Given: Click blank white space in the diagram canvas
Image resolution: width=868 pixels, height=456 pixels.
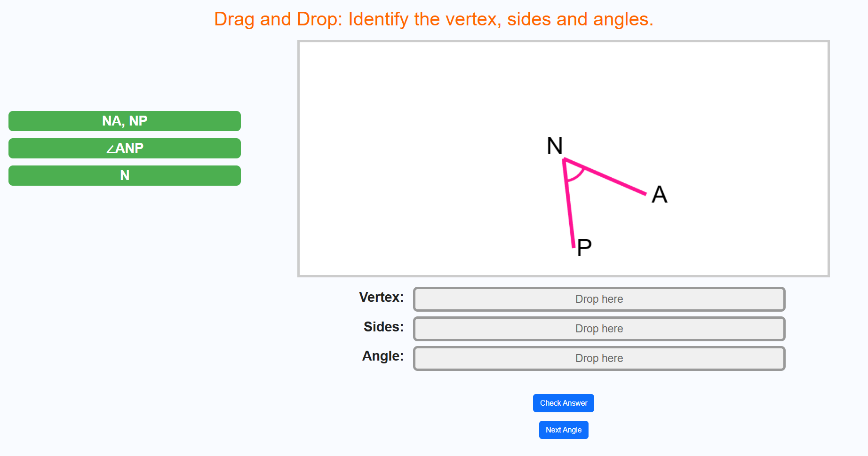Looking at the screenshot, I should (x=400, y=141).
